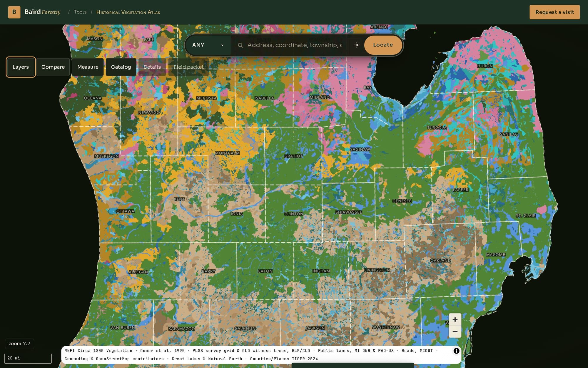
Task: Click the Allegan county label
Action: point(138,272)
